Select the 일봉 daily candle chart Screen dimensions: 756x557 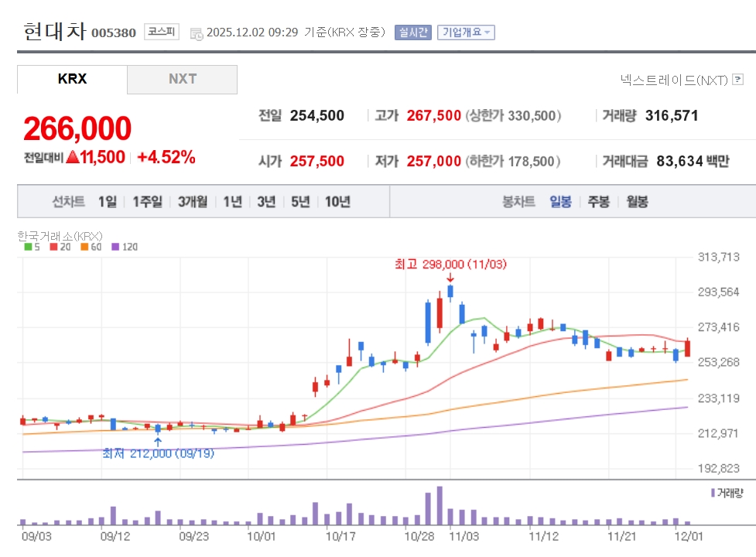click(560, 202)
